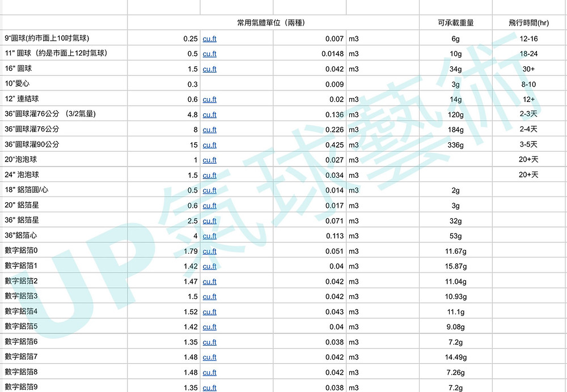Open the cu.ft link in the 36"鋁箔心 row
Screen dimensions: 567x392
pyautogui.click(x=209, y=236)
